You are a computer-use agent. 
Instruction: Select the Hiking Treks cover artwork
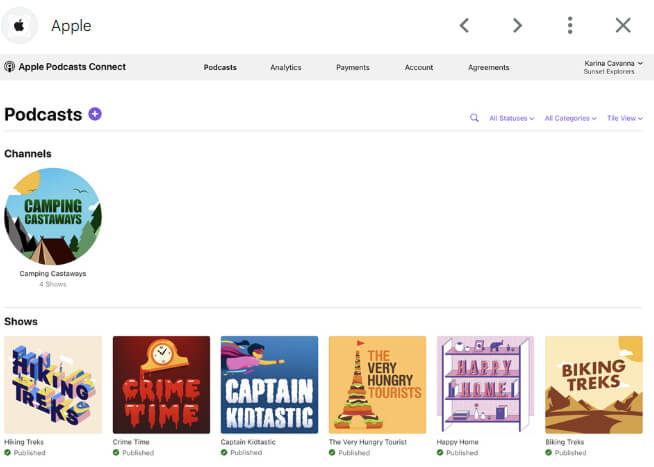tap(53, 385)
